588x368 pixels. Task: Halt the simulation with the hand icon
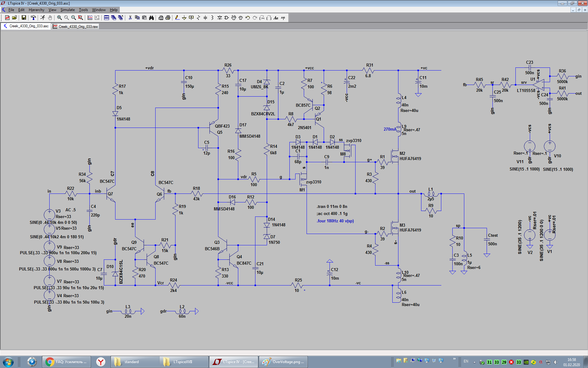pos(50,18)
